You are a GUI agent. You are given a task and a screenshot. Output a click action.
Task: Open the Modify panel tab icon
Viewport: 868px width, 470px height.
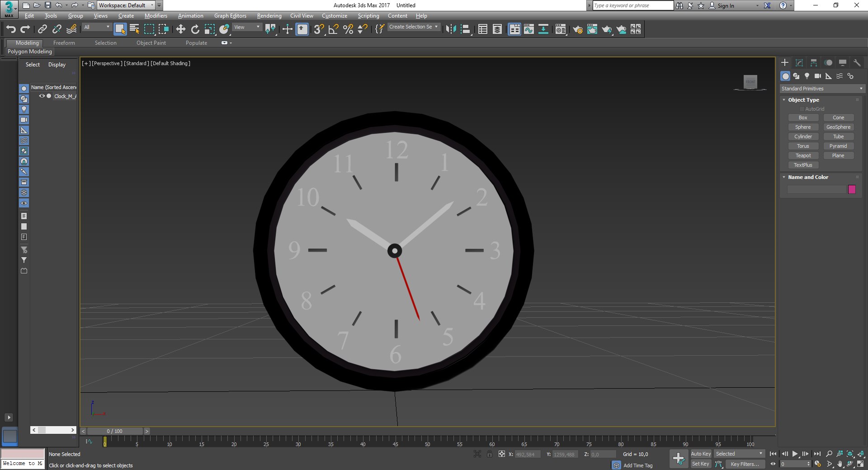(x=799, y=63)
